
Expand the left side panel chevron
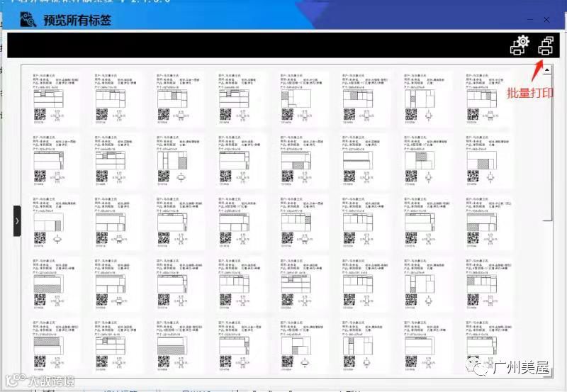[x=17, y=221]
